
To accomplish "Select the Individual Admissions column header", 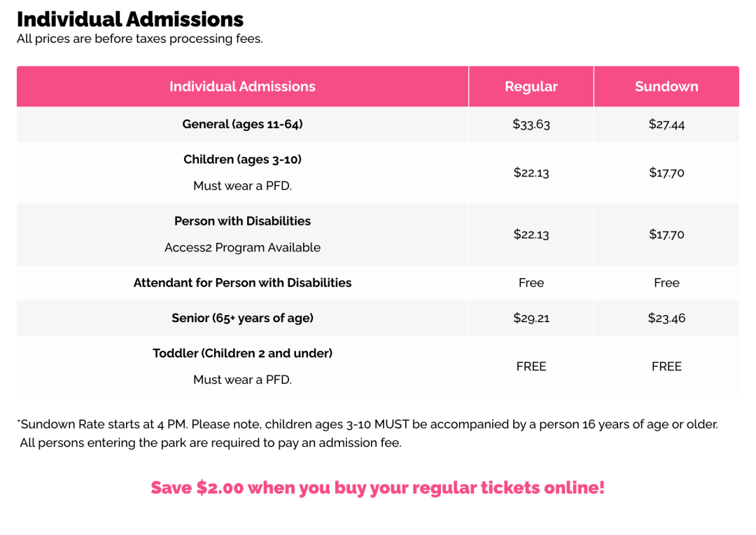I will point(242,86).
